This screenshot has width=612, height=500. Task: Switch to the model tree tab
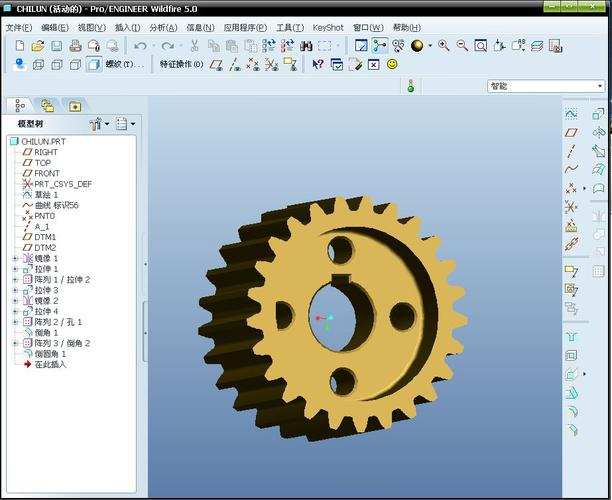(x=20, y=105)
